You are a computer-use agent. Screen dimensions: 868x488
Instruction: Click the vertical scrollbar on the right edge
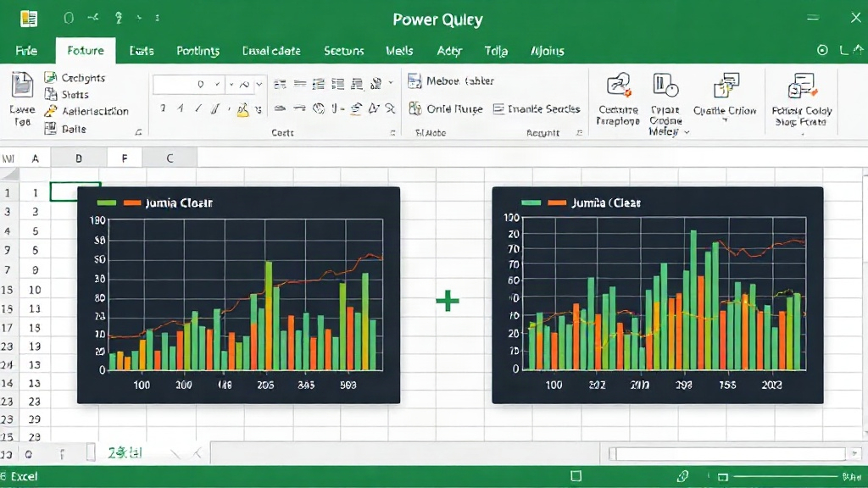(865, 304)
